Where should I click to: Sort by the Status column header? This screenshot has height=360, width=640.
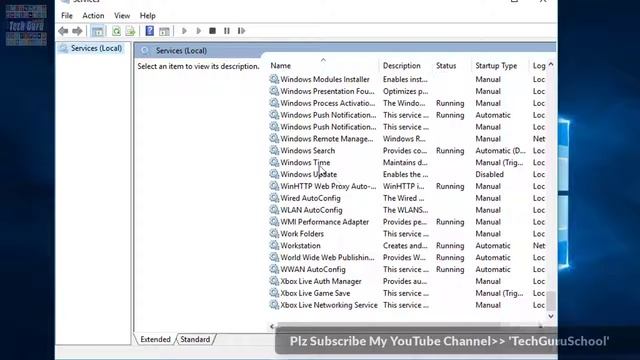coord(446,66)
